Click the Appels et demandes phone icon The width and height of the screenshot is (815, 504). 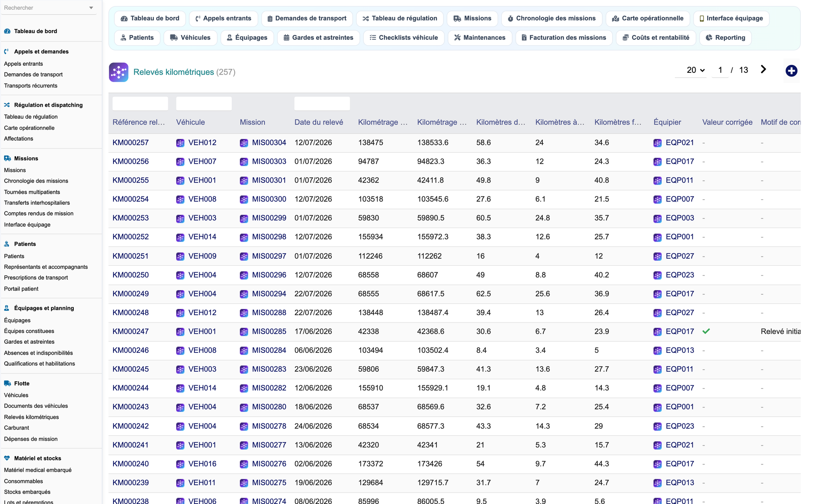pyautogui.click(x=7, y=51)
